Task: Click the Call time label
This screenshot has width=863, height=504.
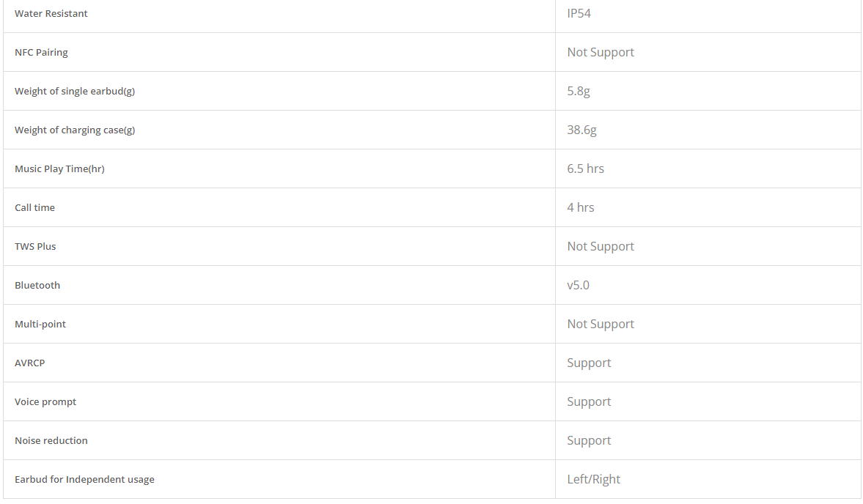Action: 34,208
